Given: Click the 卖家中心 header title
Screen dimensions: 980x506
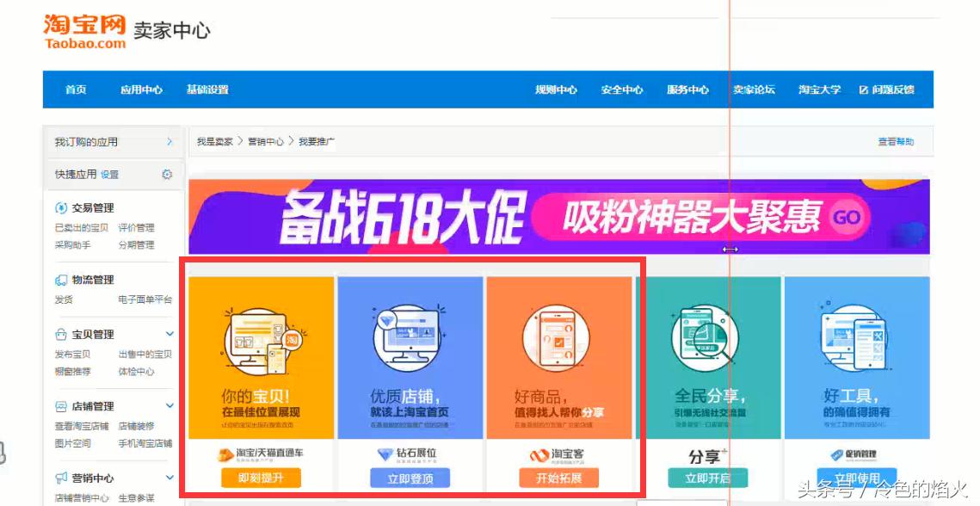Looking at the screenshot, I should [172, 30].
